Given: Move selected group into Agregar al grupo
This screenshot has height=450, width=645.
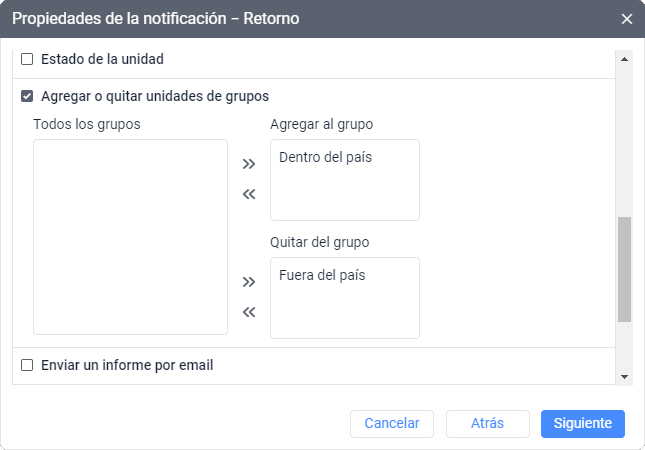Looking at the screenshot, I should click(249, 164).
